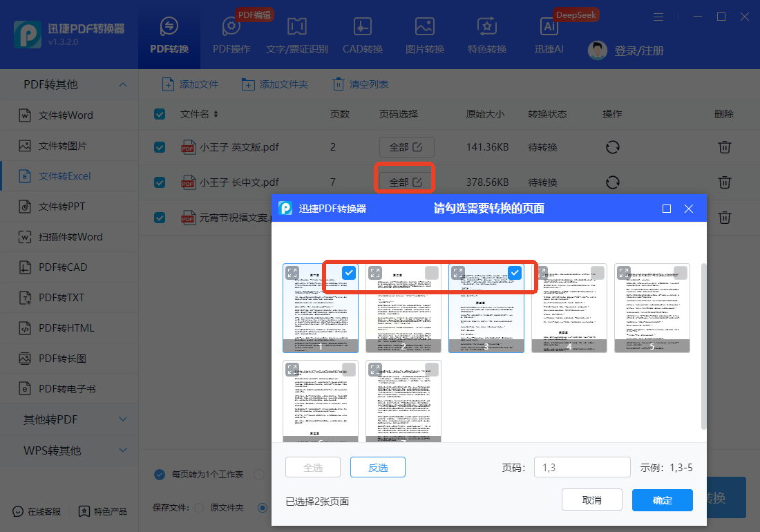Delete 元宵节祝福文案 file with trash icon
This screenshot has height=532, width=760.
click(725, 218)
